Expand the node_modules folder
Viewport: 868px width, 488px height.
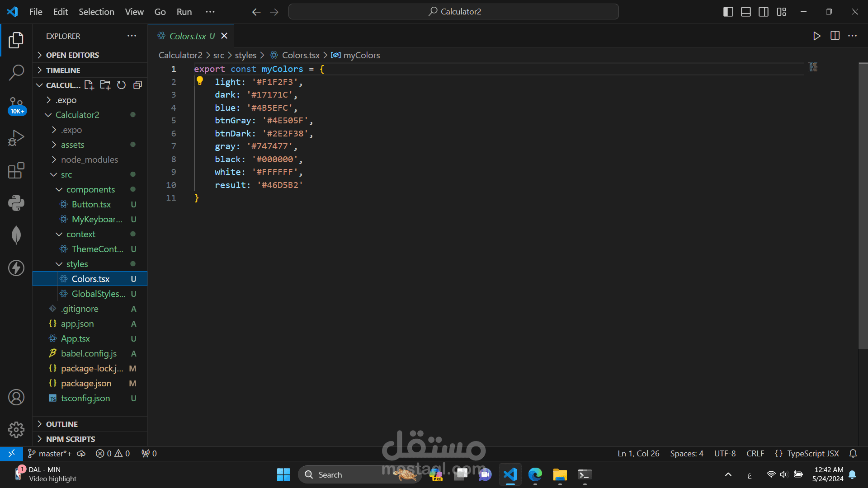pyautogui.click(x=89, y=160)
